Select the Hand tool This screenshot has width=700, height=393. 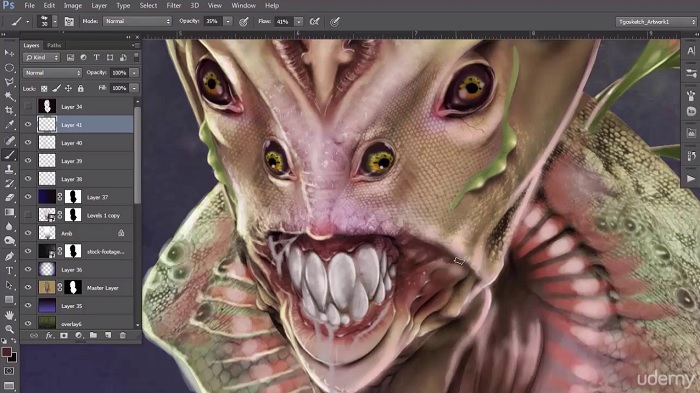[9, 315]
